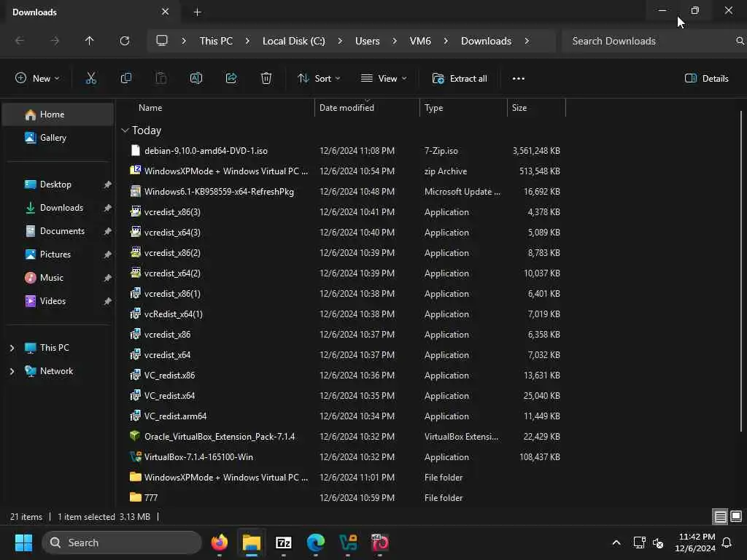Expand chevron after Downloads in address bar
Image resolution: width=747 pixels, height=560 pixels.
(x=527, y=41)
